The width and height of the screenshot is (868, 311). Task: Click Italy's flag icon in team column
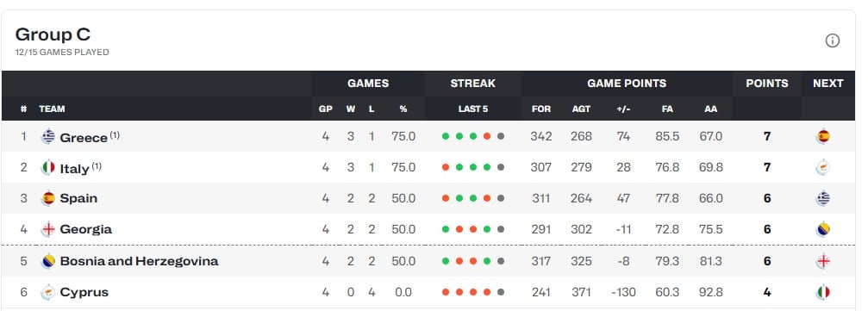[x=48, y=167]
